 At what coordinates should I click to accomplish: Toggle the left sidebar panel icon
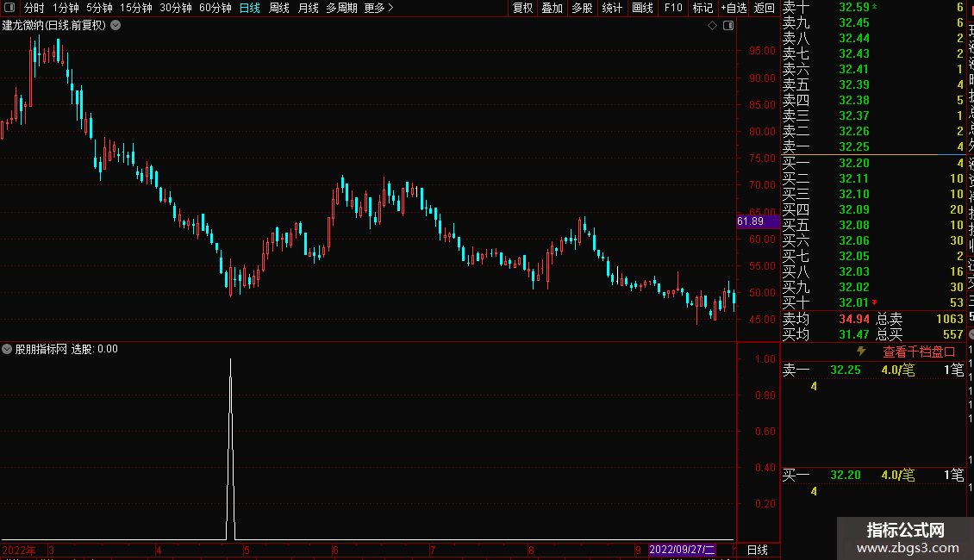(x=9, y=8)
